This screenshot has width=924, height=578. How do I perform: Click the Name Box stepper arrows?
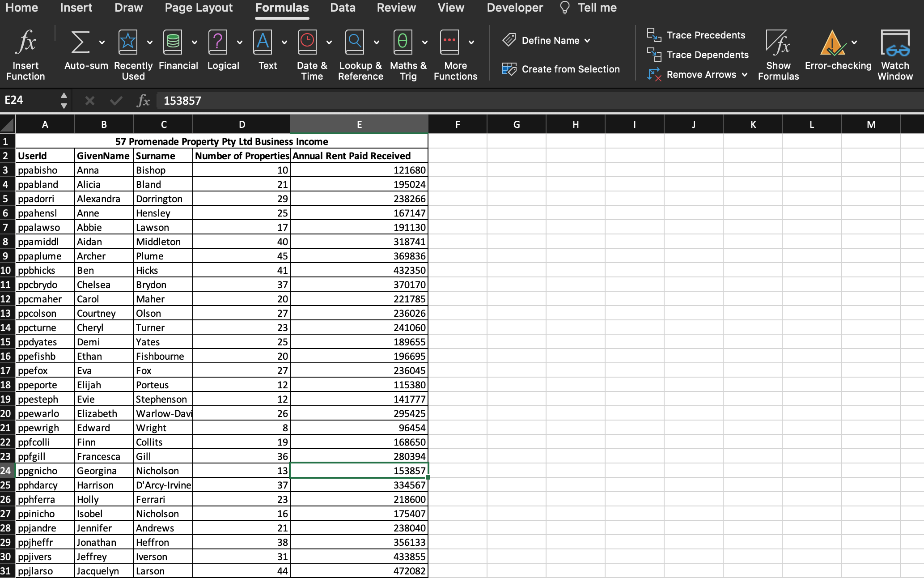(64, 101)
